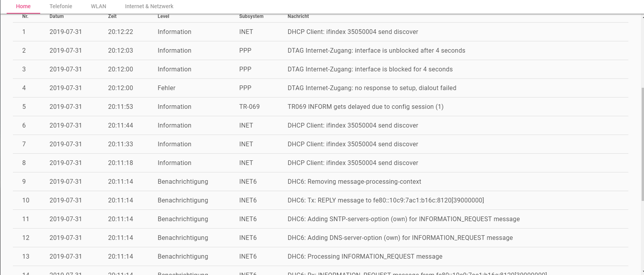
Task: Select the Fehler dialout failed log entry
Action: coord(372,88)
